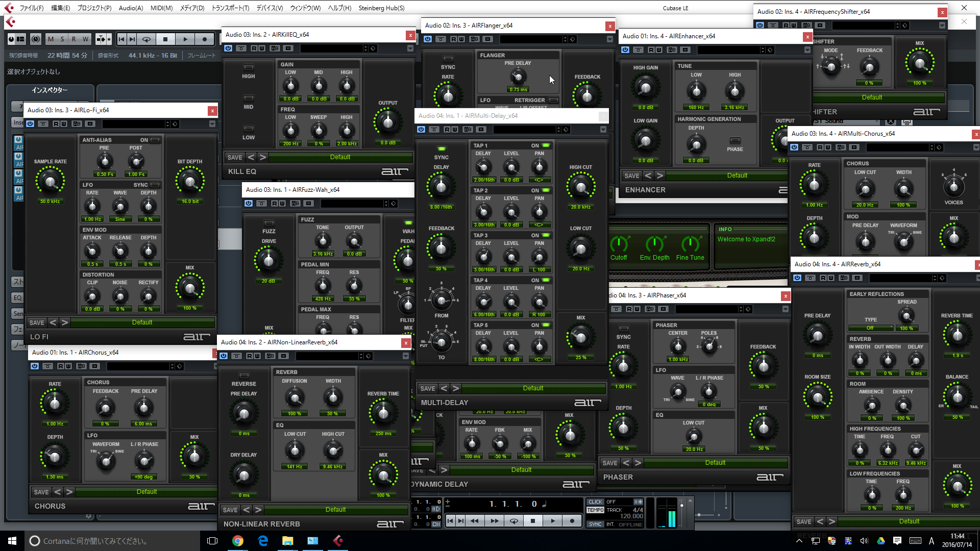This screenshot has width=980, height=551.
Task: Toggle the FUZZ switch in Fuzz-Wah
Action: coord(269,223)
